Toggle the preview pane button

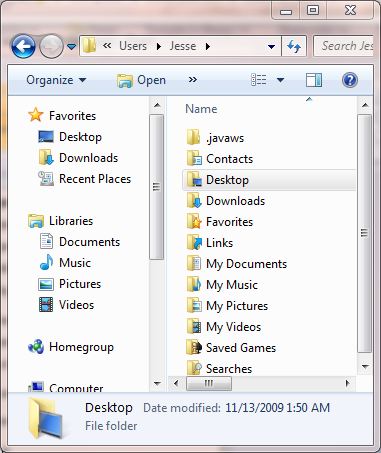pyautogui.click(x=314, y=80)
